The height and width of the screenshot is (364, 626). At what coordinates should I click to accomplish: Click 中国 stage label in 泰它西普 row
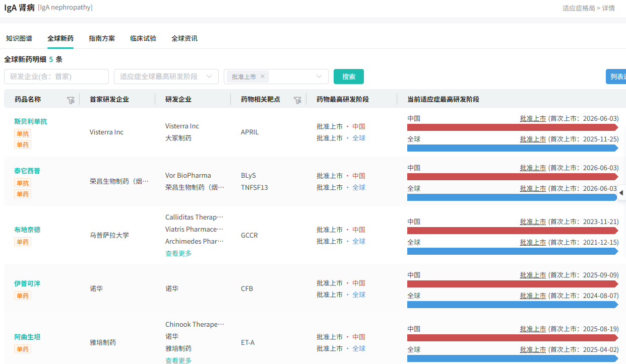359,176
